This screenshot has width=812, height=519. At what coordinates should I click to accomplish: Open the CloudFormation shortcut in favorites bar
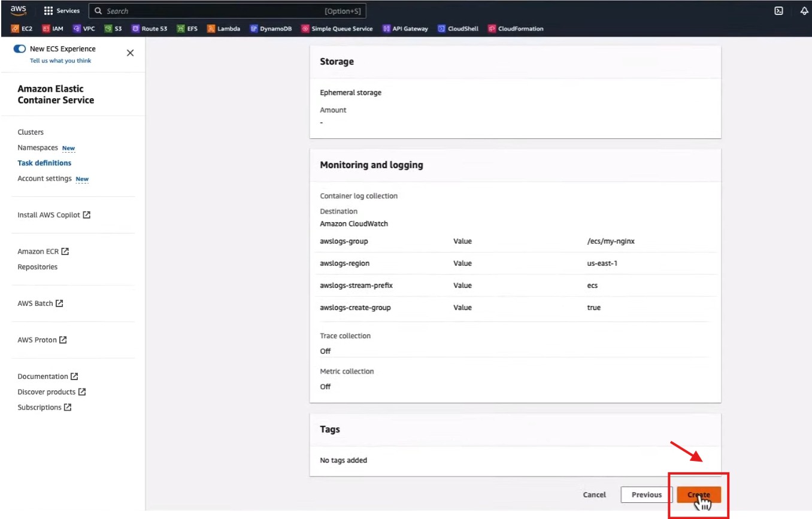click(x=516, y=29)
